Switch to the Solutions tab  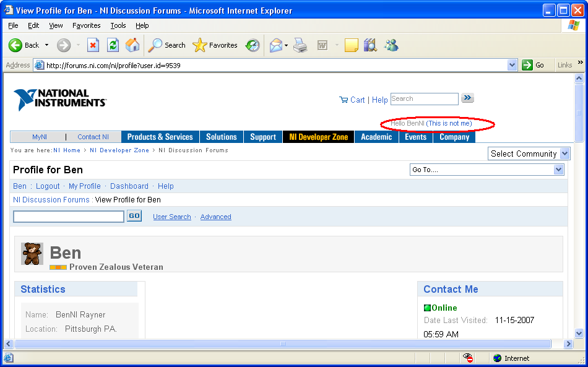point(222,137)
